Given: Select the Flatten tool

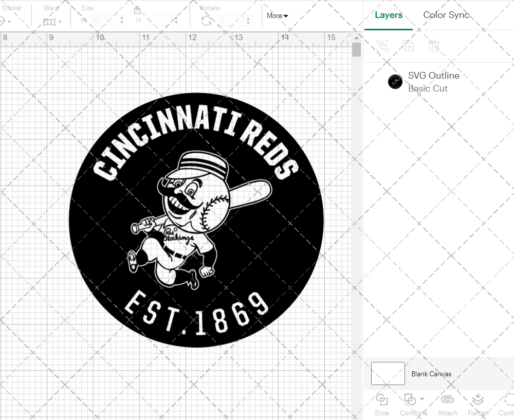Looking at the screenshot, I should click(x=479, y=404).
